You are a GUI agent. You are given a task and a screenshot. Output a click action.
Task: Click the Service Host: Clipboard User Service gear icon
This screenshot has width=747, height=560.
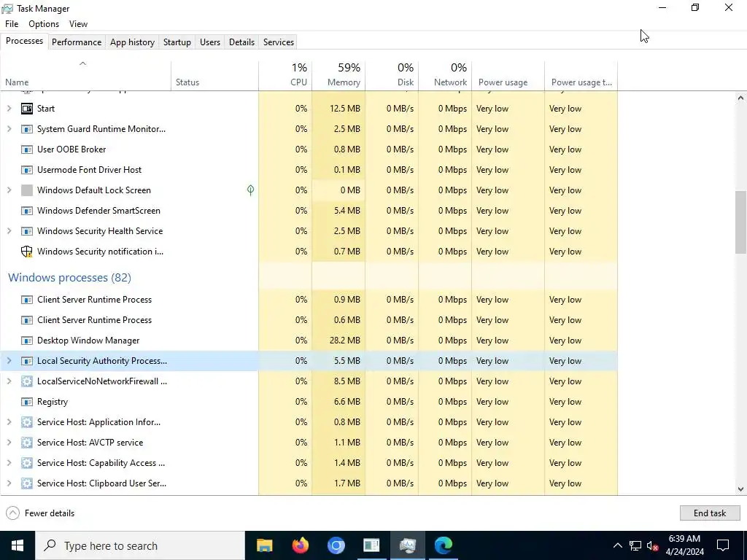[27, 484]
